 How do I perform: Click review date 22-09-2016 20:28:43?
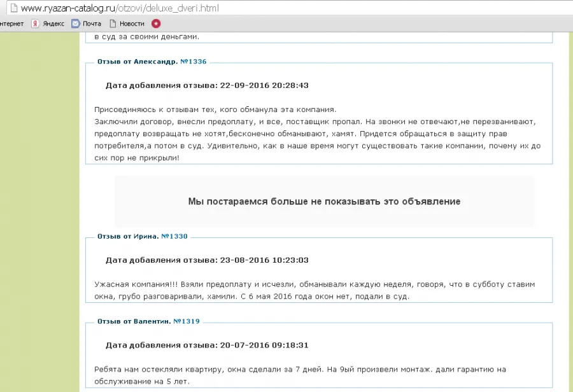(264, 85)
